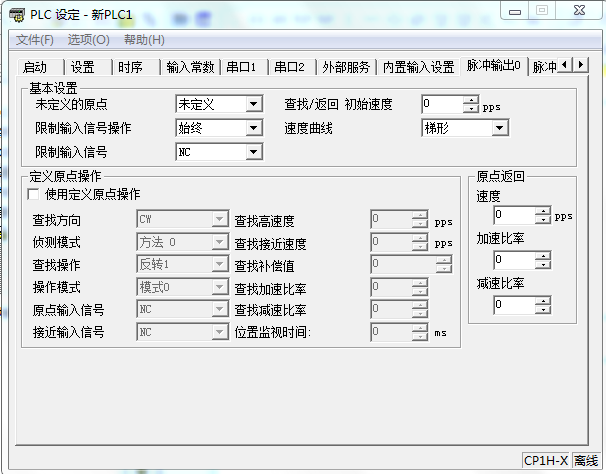
Task: Open the 选项(O) menu
Action: 89,39
